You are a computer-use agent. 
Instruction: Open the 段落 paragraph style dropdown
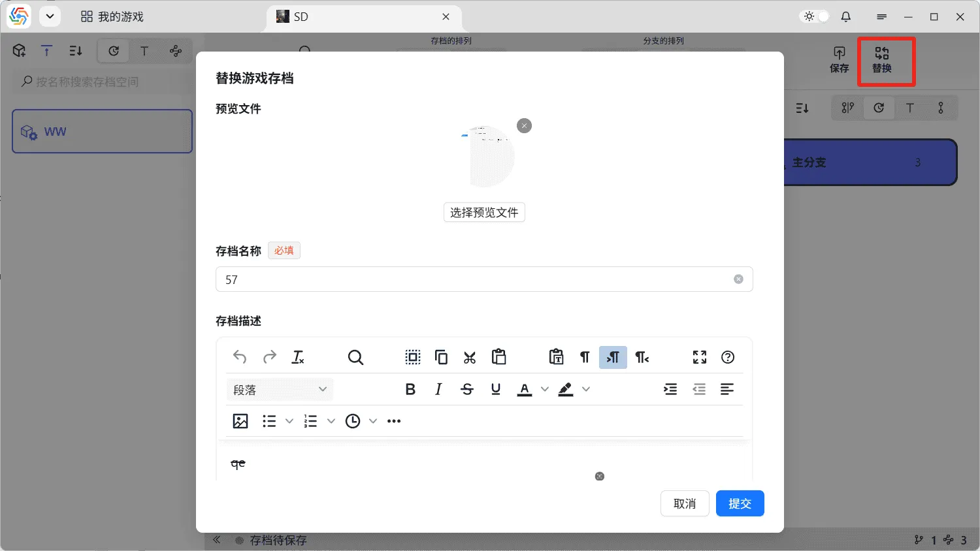coord(280,389)
